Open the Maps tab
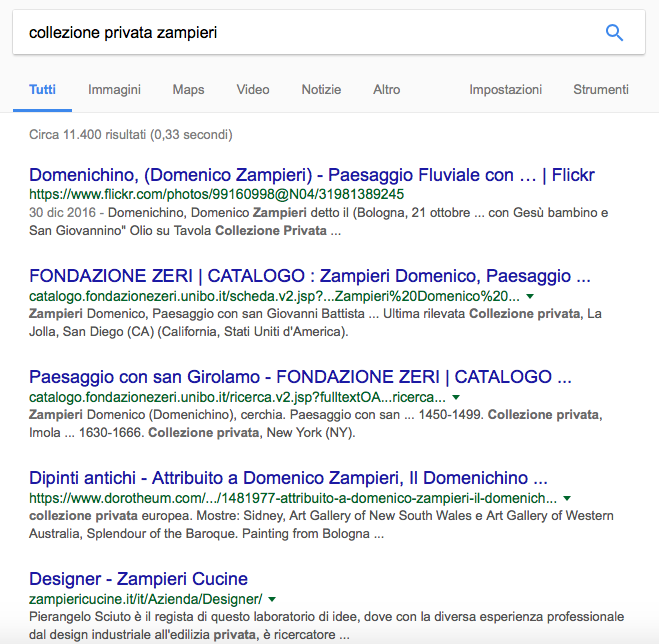 click(x=188, y=90)
